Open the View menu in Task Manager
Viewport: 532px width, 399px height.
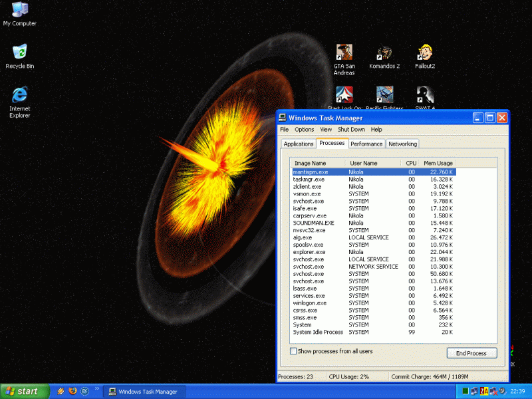coord(326,130)
